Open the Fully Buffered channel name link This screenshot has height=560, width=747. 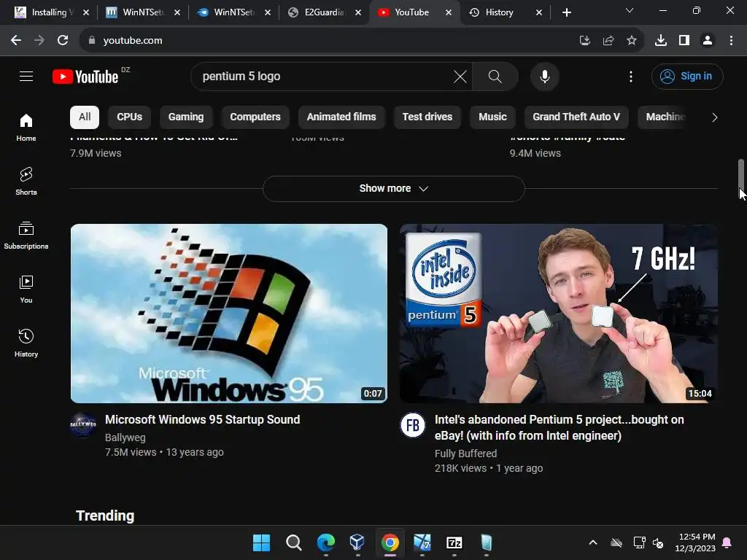coord(465,454)
